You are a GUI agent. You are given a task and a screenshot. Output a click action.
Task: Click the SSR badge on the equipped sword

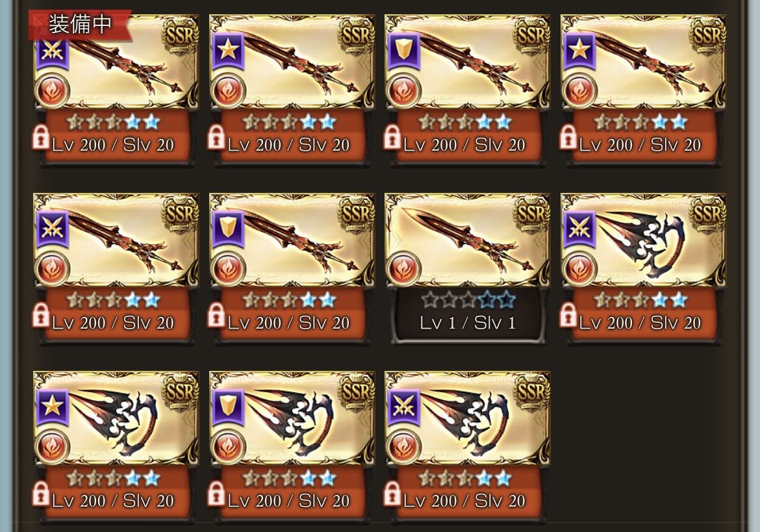180,36
